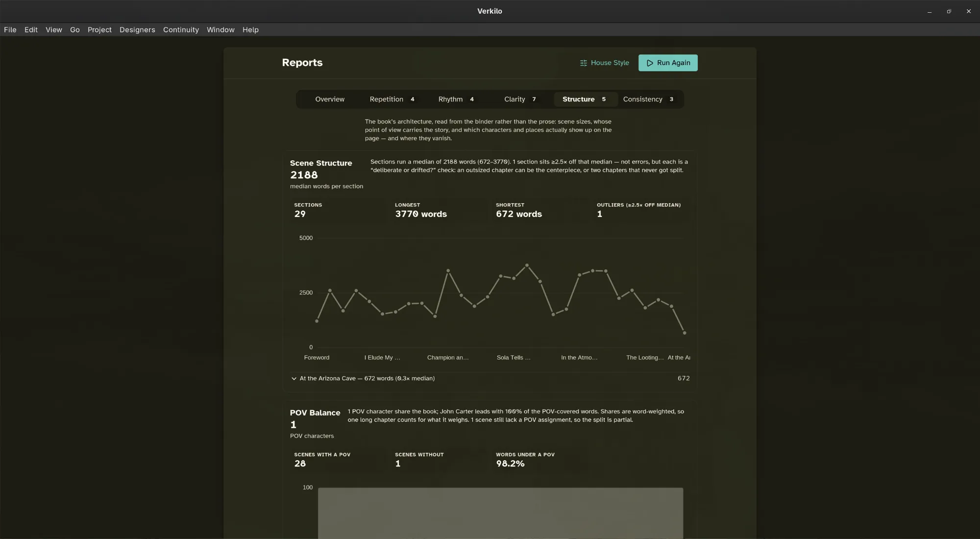980x539 pixels.
Task: Minimize the Verkilo window
Action: pyautogui.click(x=930, y=11)
